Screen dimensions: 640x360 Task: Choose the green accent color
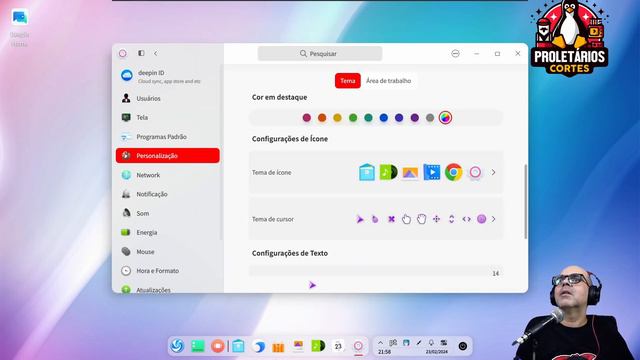click(353, 118)
